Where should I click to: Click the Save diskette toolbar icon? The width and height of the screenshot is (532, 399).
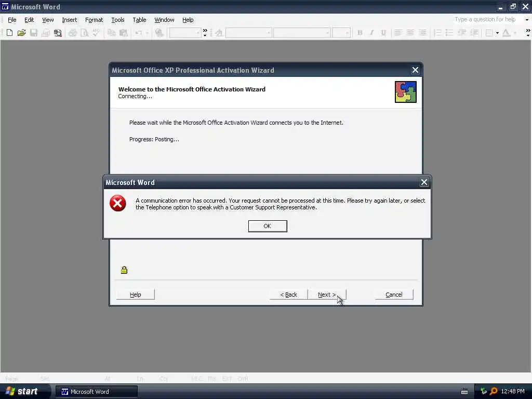[34, 33]
